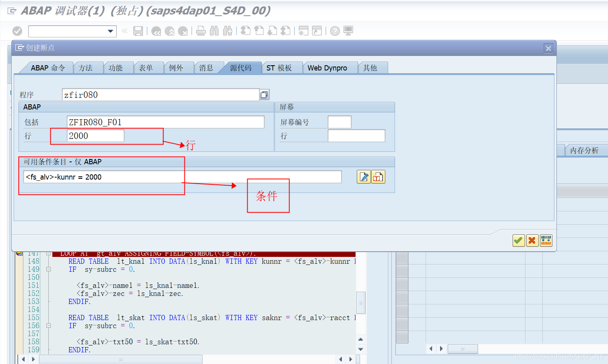
Task: Click the 程序 input field containing zfir080
Action: pos(161,95)
